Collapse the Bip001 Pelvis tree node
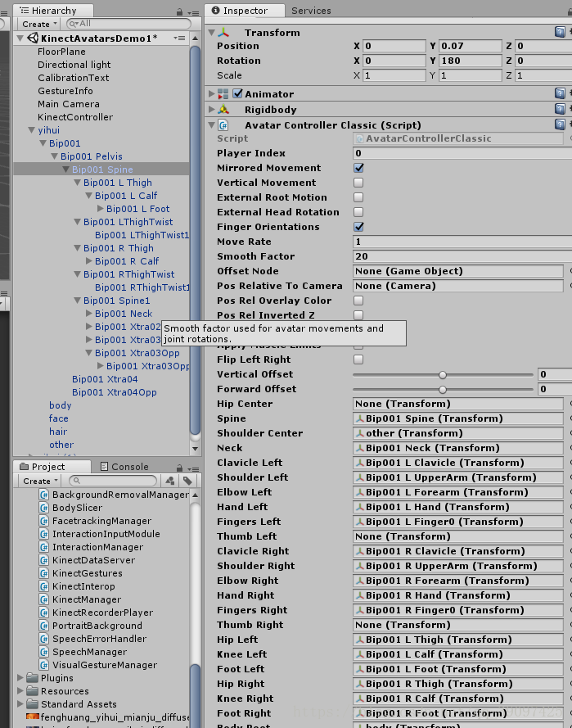This screenshot has width=572, height=728. click(55, 156)
